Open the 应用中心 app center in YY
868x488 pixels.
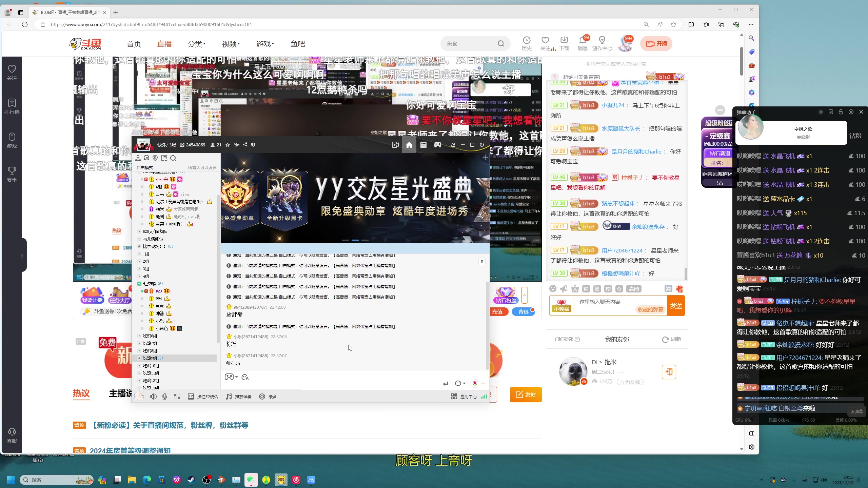465,396
